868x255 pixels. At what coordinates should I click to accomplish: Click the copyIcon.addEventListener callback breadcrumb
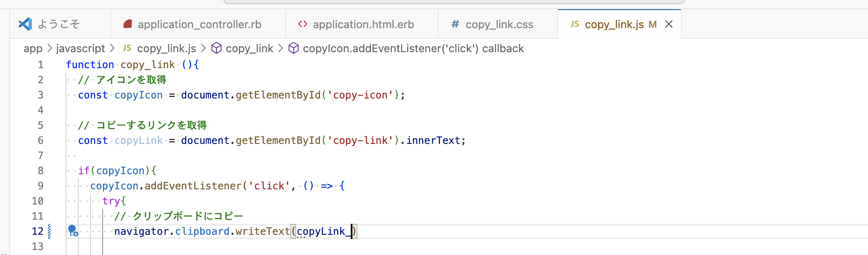click(x=413, y=48)
